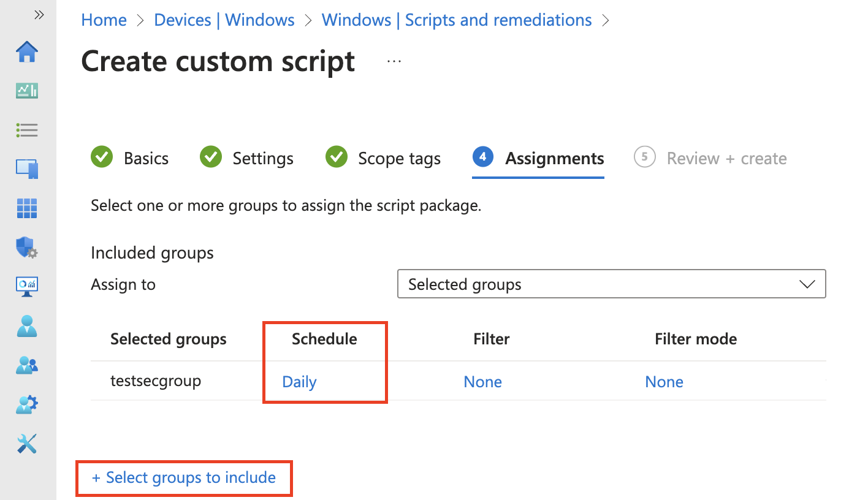Open Home icon in sidebar
Screen dimensions: 868x500
click(x=27, y=51)
